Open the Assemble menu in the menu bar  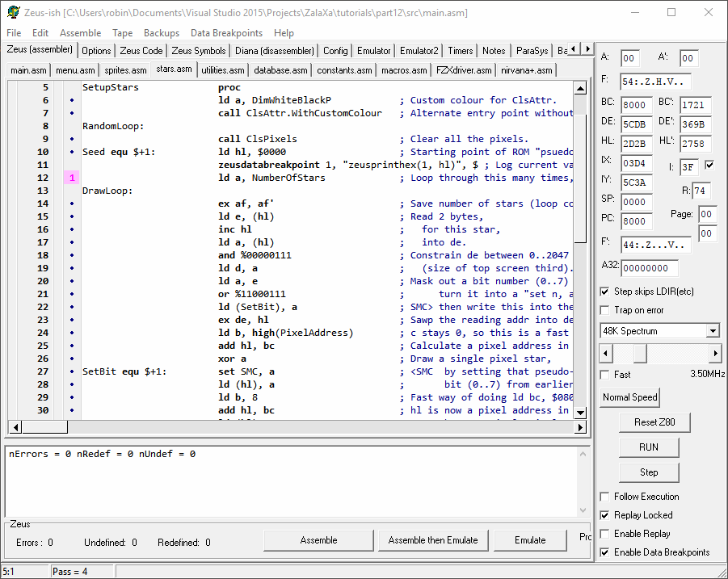pyautogui.click(x=80, y=33)
